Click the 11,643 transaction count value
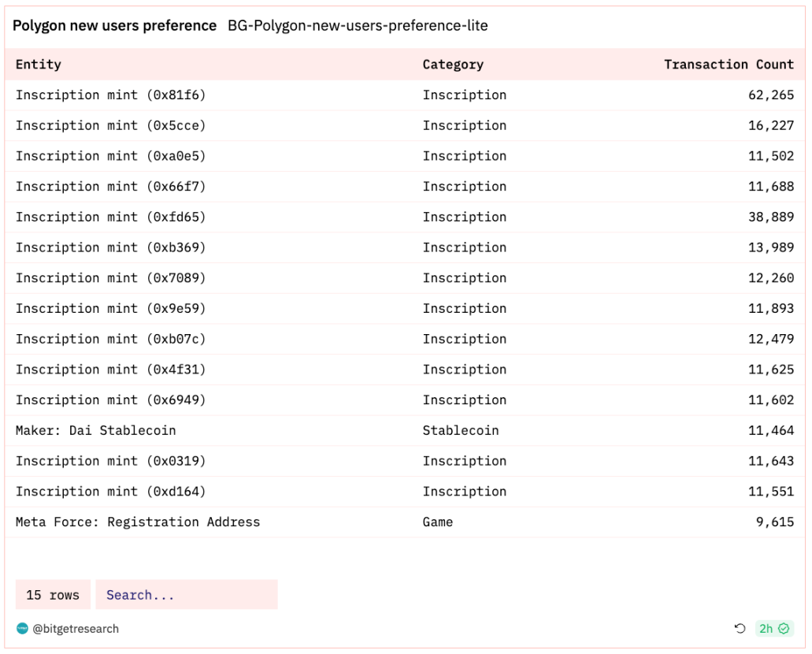The height and width of the screenshot is (654, 812). coord(770,461)
